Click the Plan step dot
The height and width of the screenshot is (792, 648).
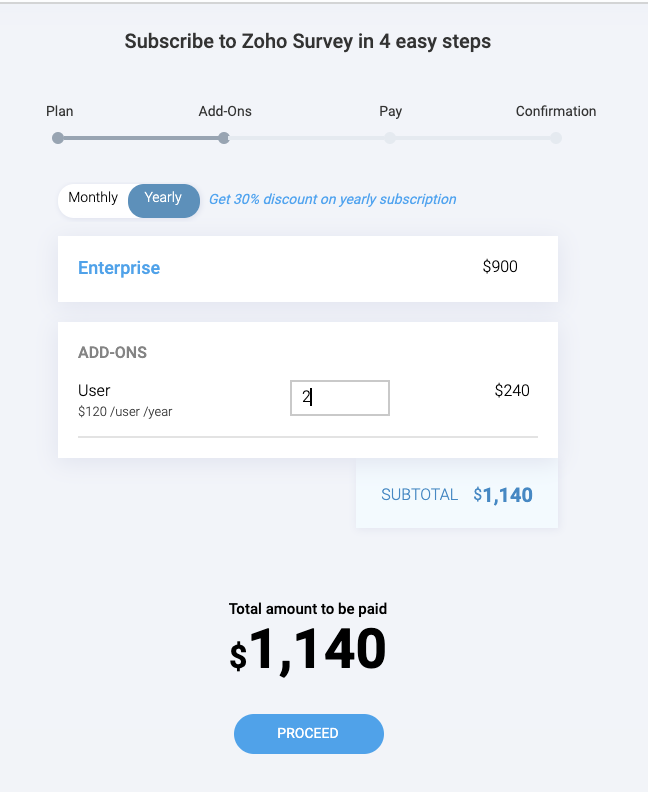(x=58, y=138)
